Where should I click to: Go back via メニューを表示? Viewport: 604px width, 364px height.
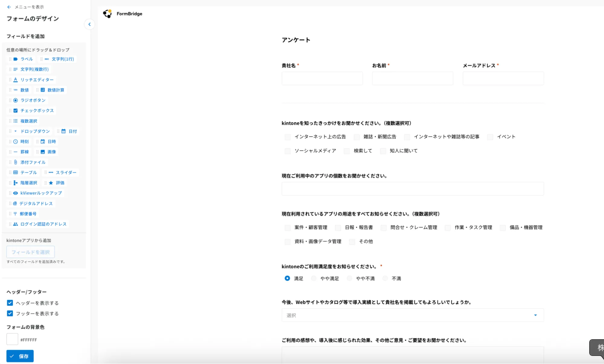tap(25, 7)
